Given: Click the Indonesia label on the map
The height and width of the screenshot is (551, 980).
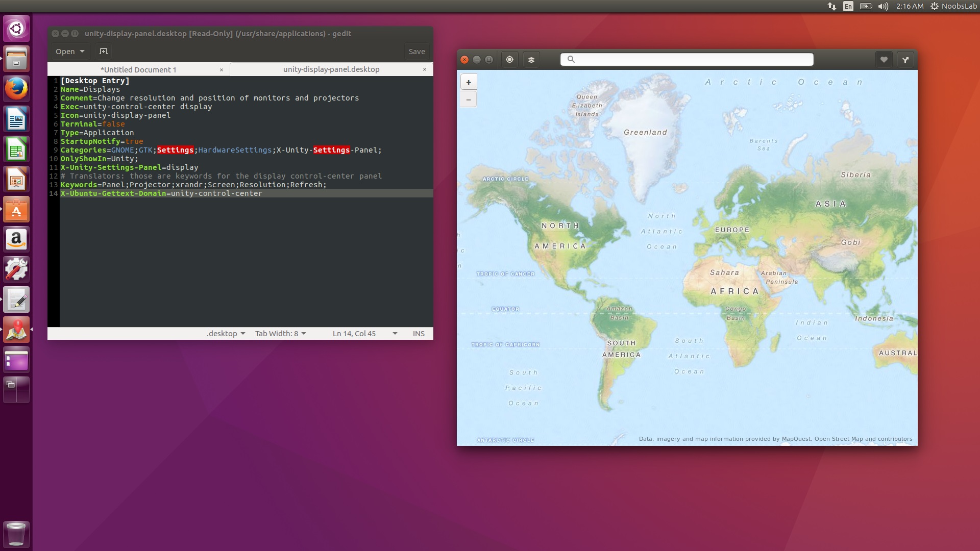Looking at the screenshot, I should pyautogui.click(x=874, y=318).
